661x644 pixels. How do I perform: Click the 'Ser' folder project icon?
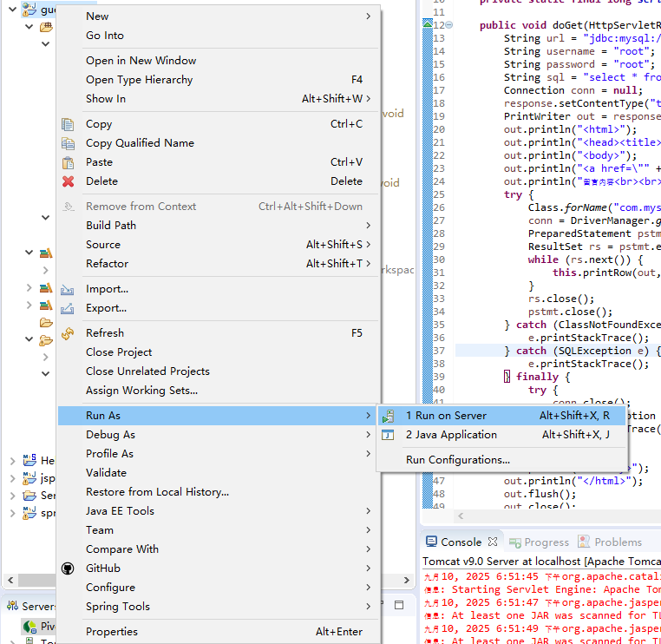(29, 495)
